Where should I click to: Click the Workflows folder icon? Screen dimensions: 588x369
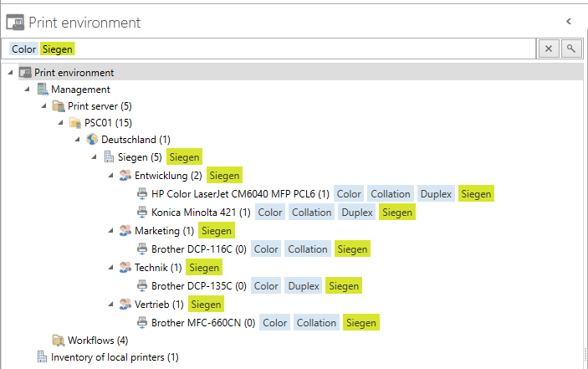click(x=59, y=341)
